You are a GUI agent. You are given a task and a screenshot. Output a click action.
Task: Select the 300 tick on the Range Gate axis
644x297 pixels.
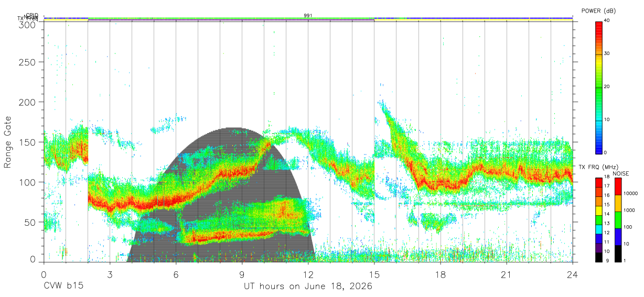(x=28, y=24)
